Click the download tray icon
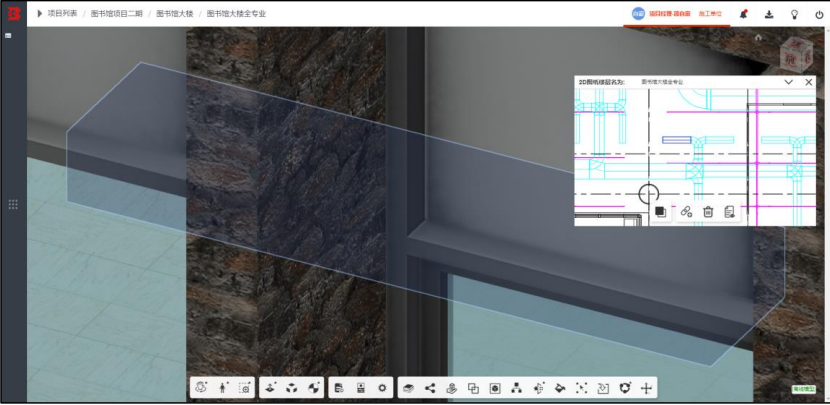The image size is (830, 405). pos(769,14)
